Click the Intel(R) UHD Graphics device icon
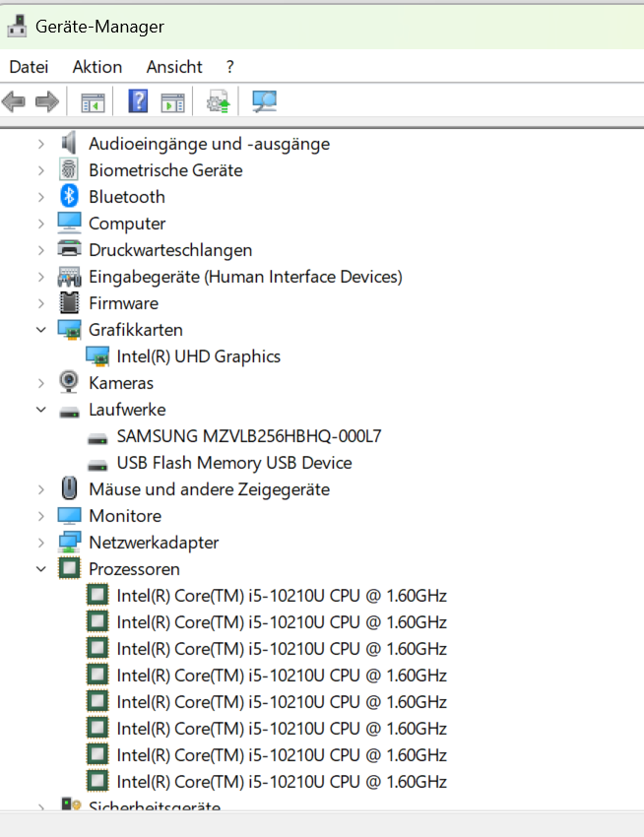 (x=97, y=356)
